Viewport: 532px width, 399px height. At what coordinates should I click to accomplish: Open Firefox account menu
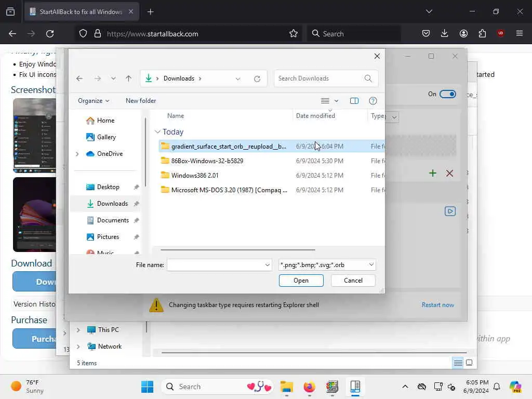(463, 33)
